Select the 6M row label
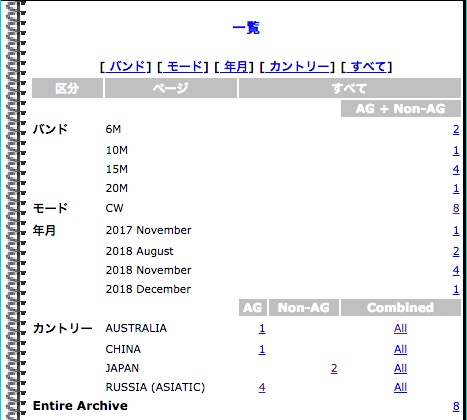The width and height of the screenshot is (467, 420). point(113,129)
